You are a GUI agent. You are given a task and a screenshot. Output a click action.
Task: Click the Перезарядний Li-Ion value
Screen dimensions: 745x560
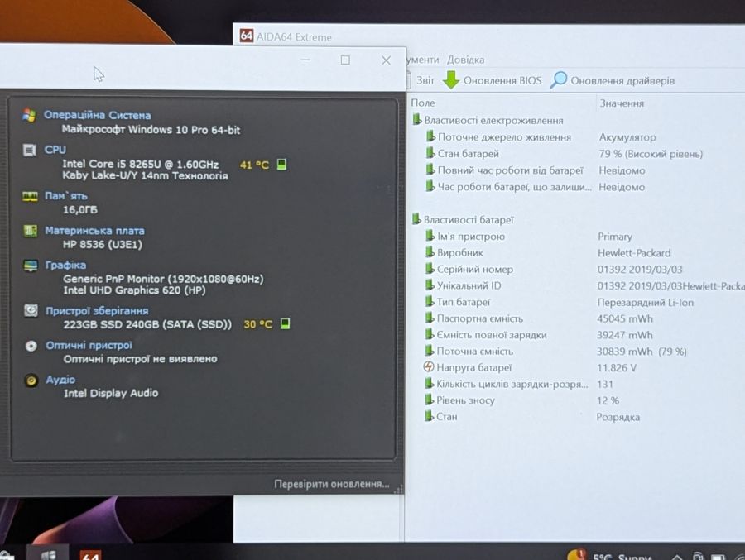coord(645,303)
